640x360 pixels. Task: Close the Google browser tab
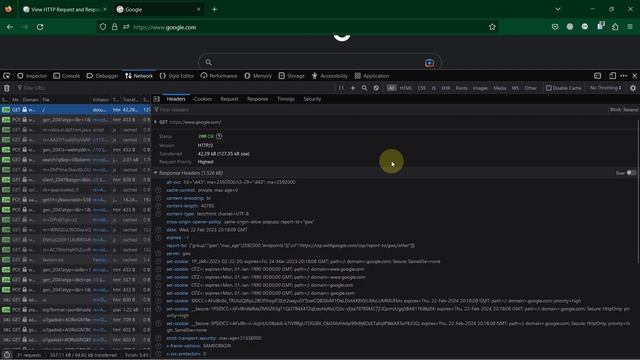[x=199, y=9]
